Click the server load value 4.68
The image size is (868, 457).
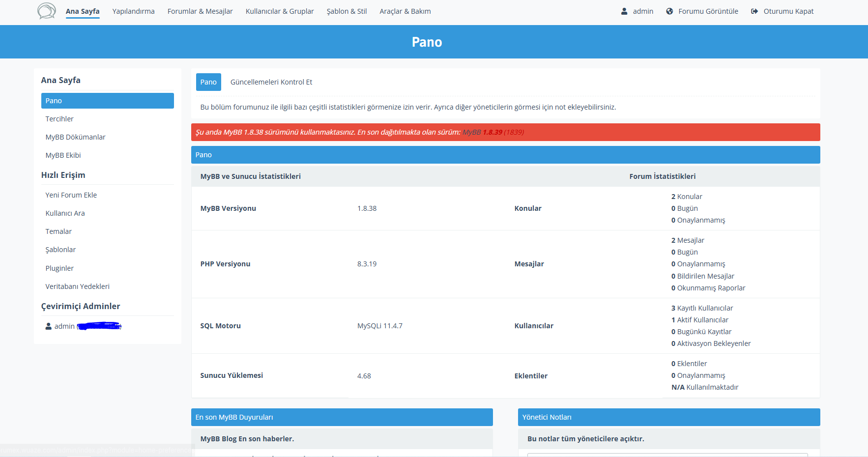364,376
